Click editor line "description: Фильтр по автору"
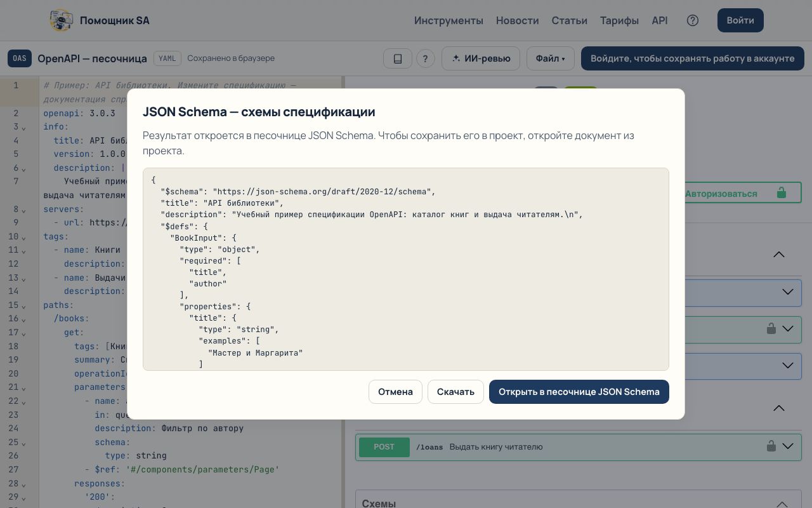Screen dimensions: 812x508 169,428
